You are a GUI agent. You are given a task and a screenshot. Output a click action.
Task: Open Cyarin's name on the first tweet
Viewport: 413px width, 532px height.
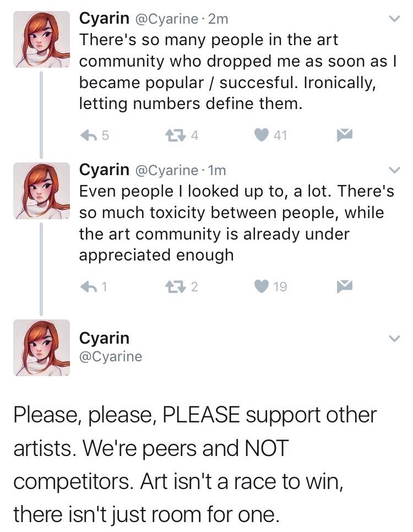[x=105, y=19]
